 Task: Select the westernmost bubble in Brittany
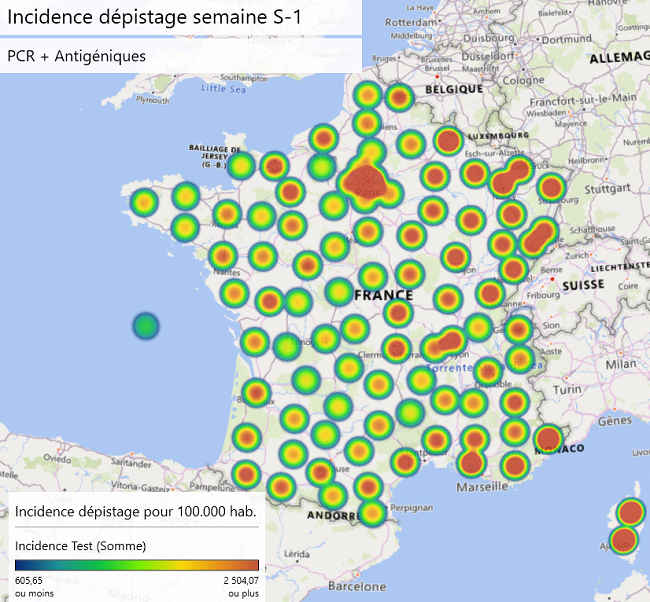[x=145, y=203]
